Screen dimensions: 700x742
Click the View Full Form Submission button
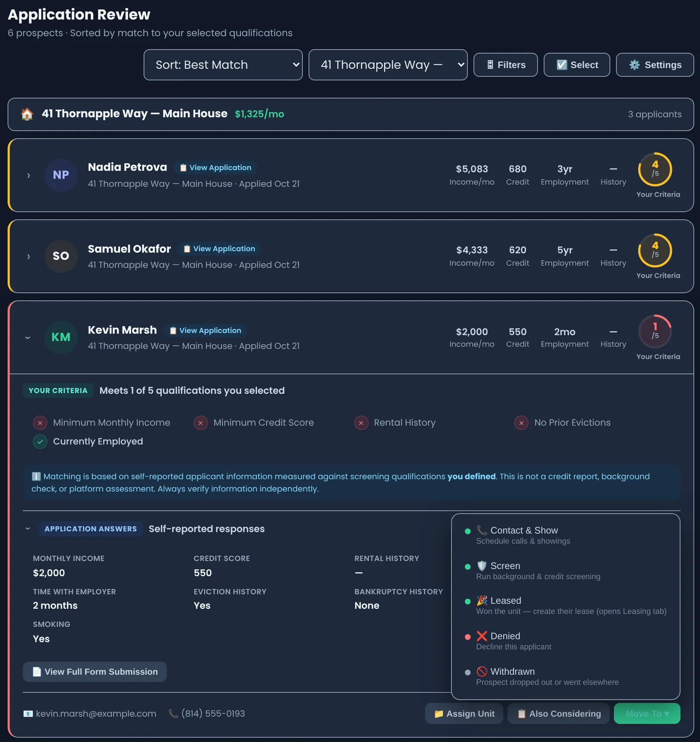(x=95, y=672)
